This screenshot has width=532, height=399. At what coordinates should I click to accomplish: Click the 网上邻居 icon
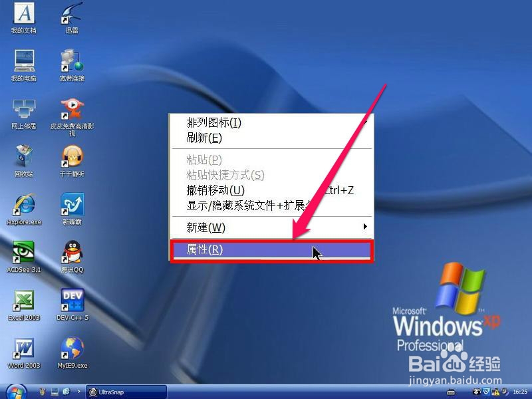point(24,114)
